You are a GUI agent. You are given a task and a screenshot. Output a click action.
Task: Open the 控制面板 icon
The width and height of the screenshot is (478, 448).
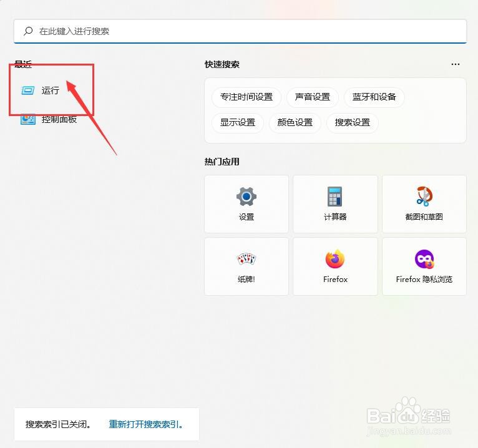(27, 119)
